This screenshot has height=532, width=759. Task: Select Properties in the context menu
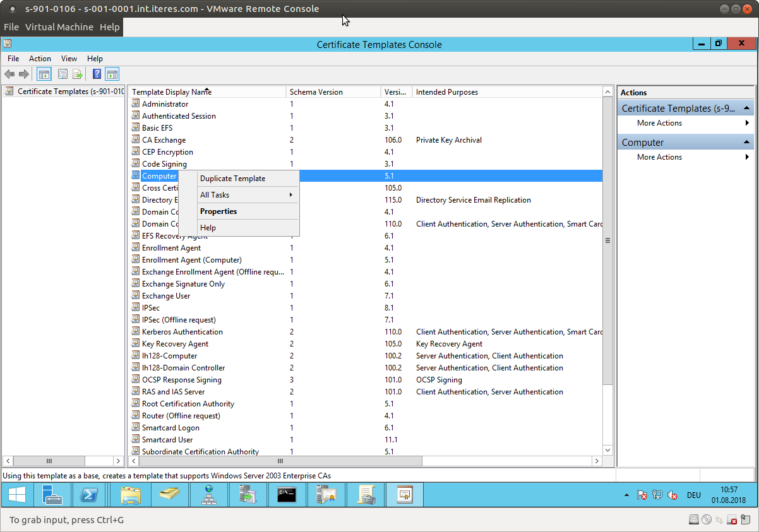click(x=239, y=211)
